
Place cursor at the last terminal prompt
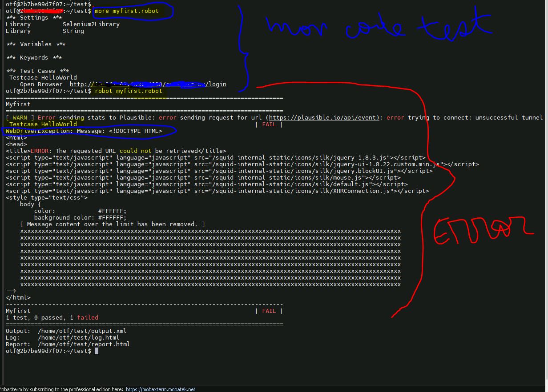coord(97,351)
